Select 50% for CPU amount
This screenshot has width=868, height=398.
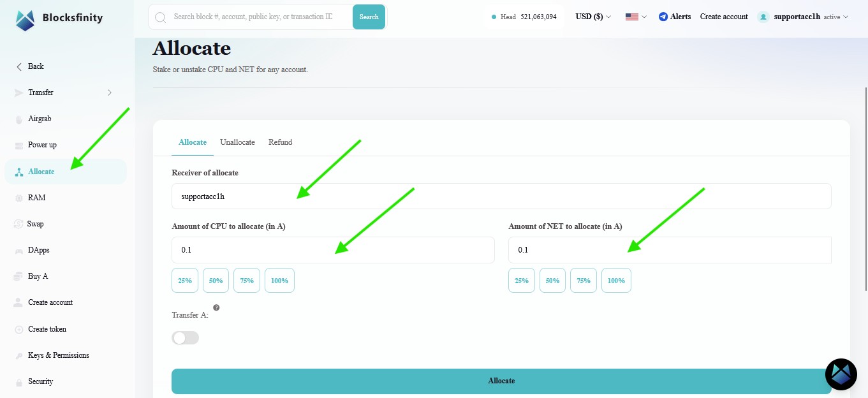(216, 281)
